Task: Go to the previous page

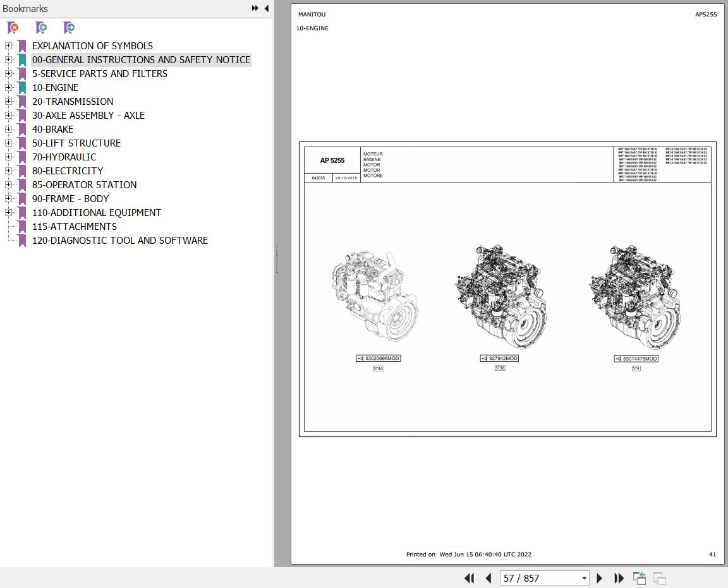Action: [488, 579]
